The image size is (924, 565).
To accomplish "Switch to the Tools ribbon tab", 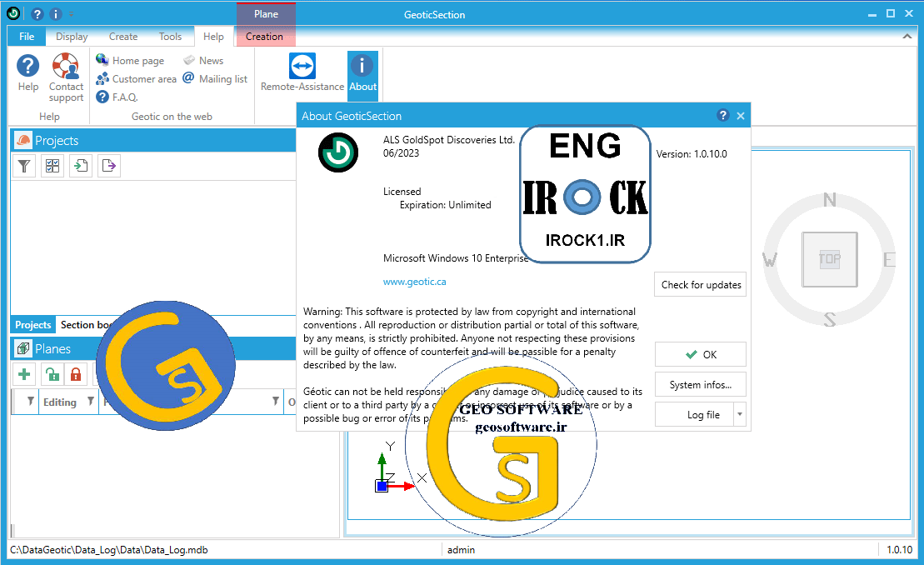I will point(170,36).
